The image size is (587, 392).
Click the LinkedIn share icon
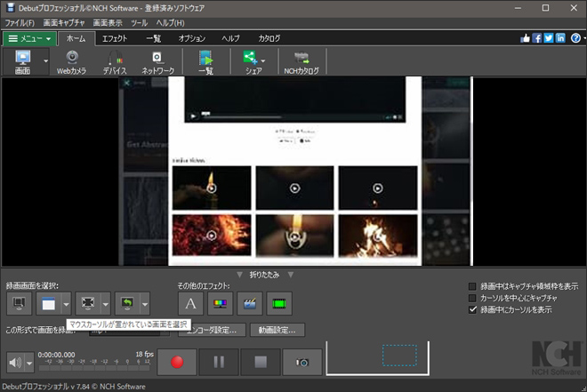coord(560,38)
